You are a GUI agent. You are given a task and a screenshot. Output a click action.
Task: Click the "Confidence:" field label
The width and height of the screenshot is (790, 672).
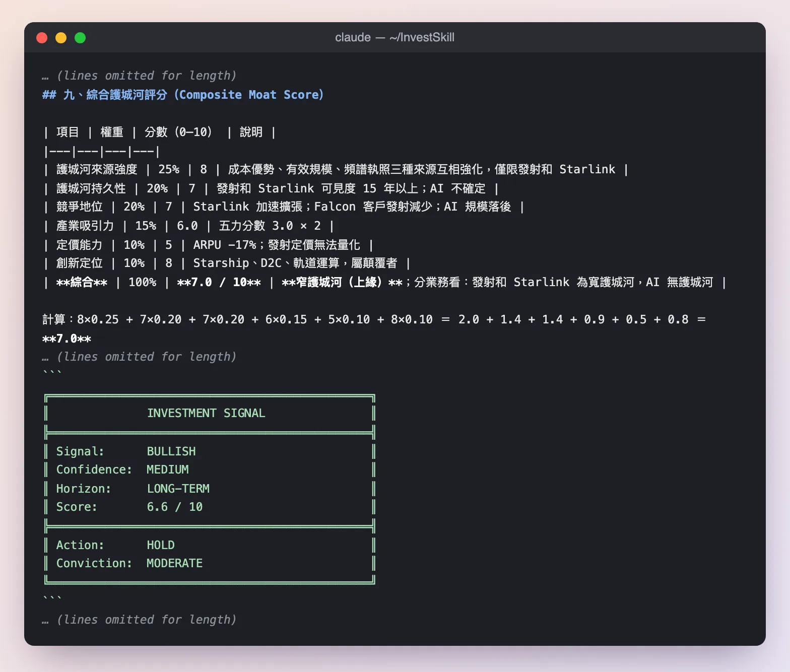pyautogui.click(x=94, y=469)
